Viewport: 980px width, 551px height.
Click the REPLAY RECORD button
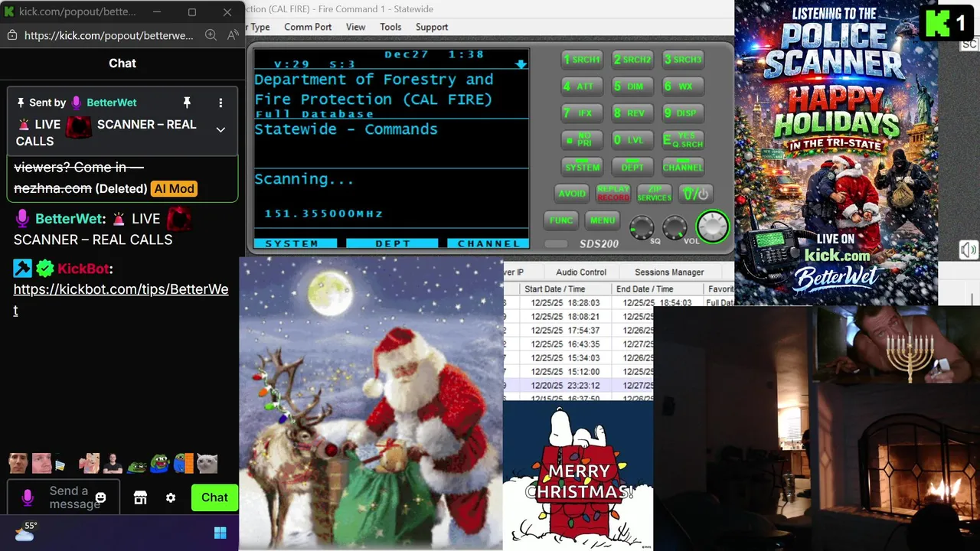612,194
